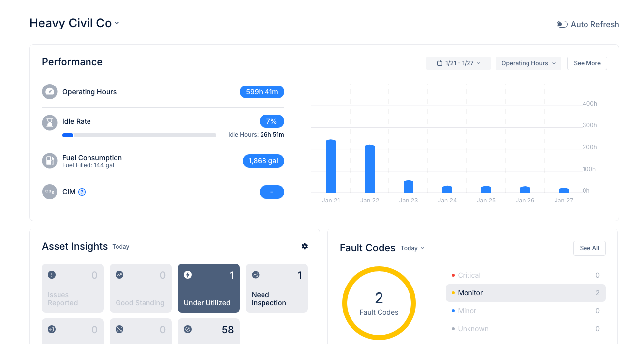Open Asset Insights settings gear
Viewport: 644px width, 344px height.
[305, 246]
